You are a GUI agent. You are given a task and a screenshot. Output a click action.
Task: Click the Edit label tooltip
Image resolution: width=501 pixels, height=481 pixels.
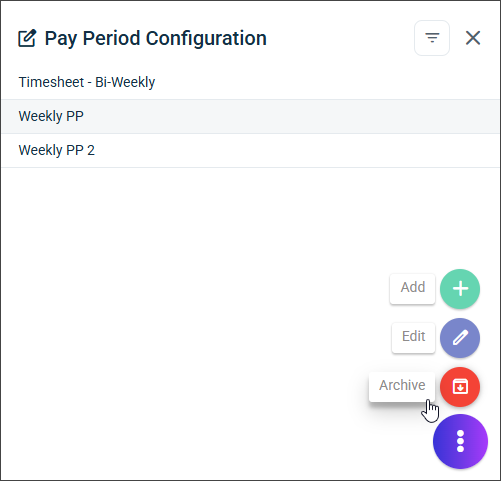point(413,338)
